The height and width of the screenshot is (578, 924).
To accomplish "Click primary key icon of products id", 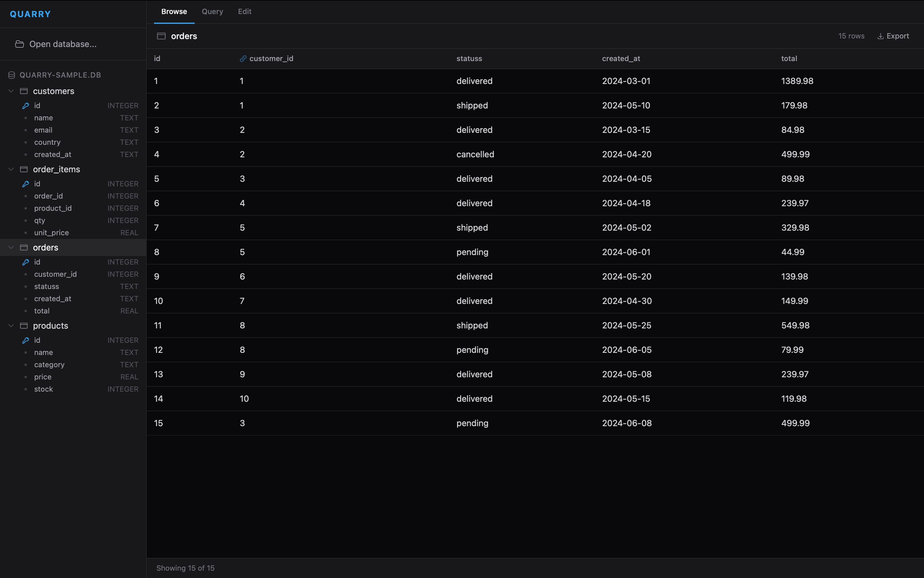I will (26, 340).
